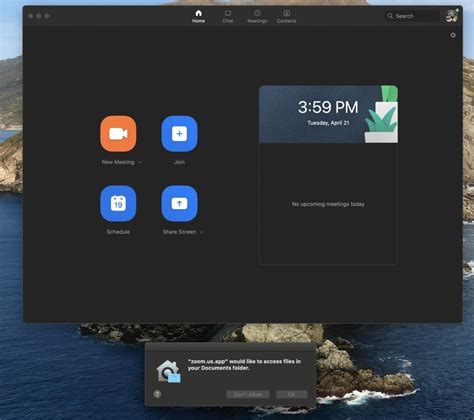The width and height of the screenshot is (474, 420).
Task: Click Don't Allow in the permission dialog
Action: (x=248, y=394)
